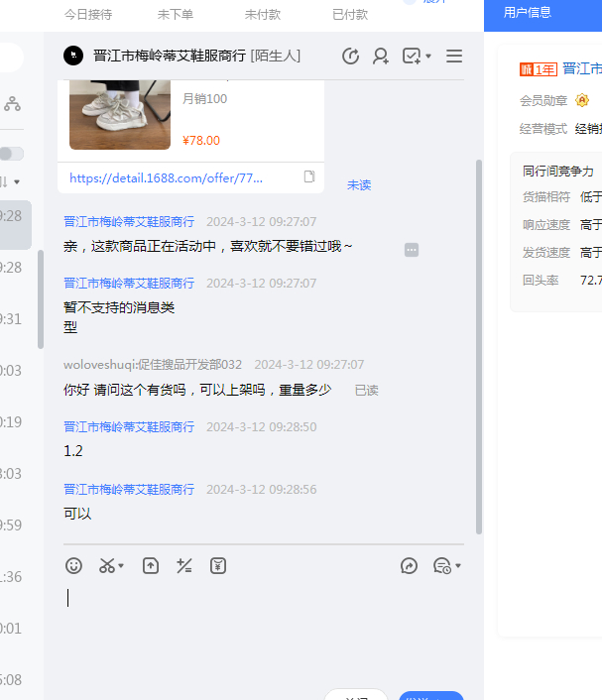Image resolution: width=602 pixels, height=700 pixels.
Task: Click the 回头率 label
Action: (541, 281)
